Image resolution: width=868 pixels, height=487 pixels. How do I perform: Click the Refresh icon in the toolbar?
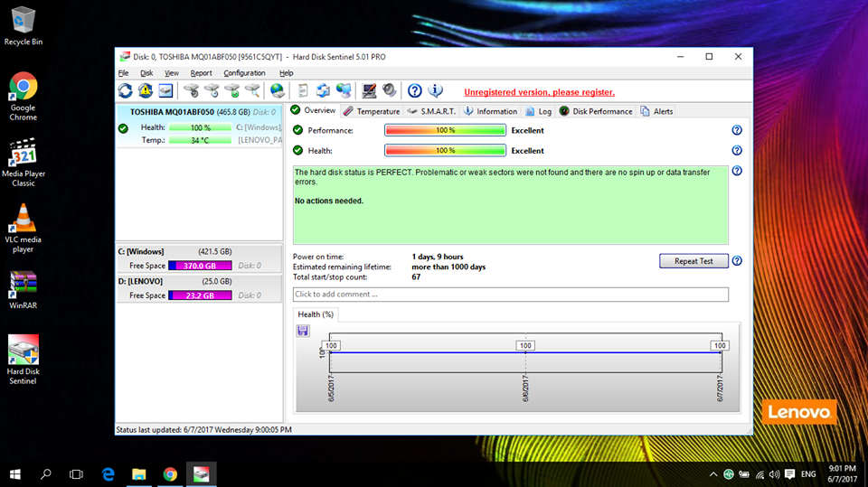(125, 90)
